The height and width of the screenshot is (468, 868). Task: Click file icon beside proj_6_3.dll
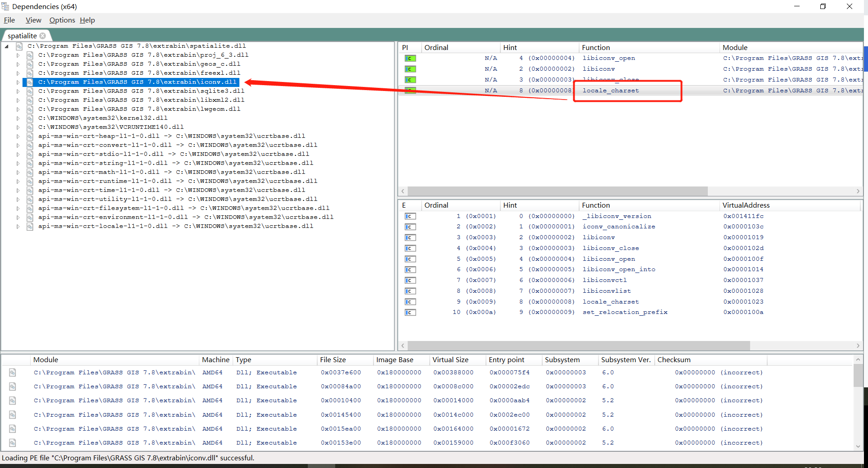(x=30, y=55)
